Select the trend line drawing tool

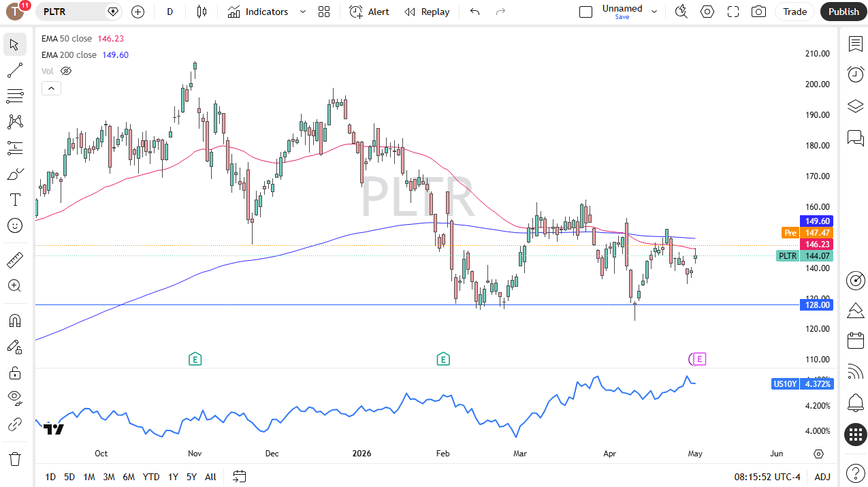[15, 70]
